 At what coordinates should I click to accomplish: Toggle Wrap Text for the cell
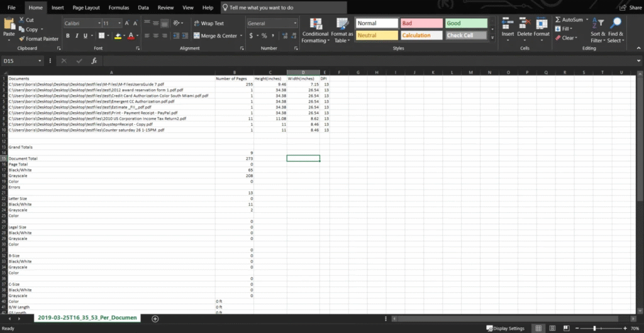click(209, 23)
